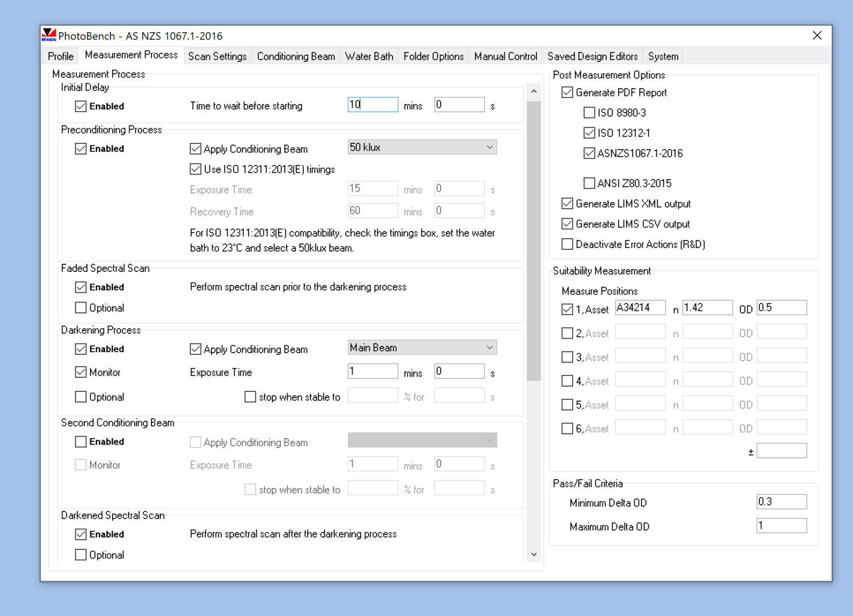Click the scroll down arrow
This screenshot has height=616, width=853.
533,555
